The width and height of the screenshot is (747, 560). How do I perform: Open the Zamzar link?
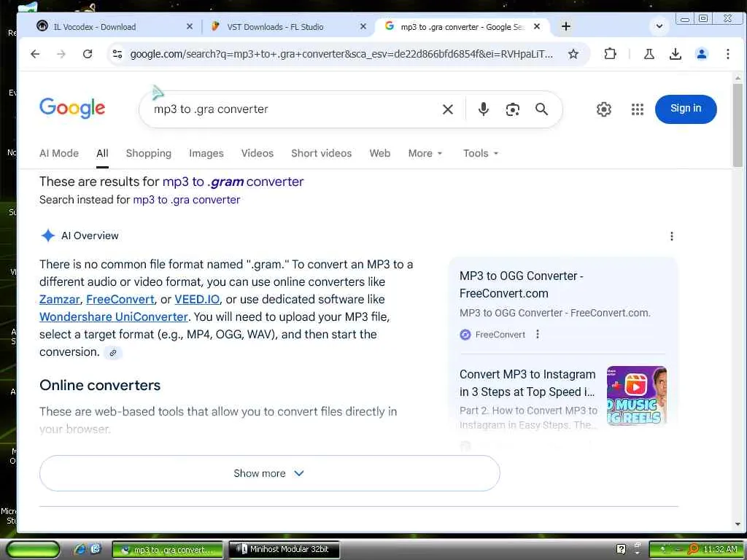point(60,300)
